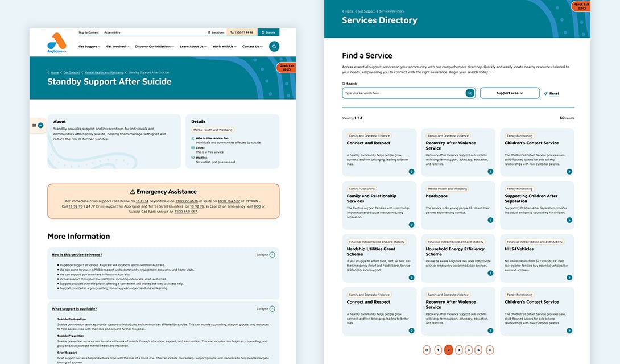Open the header search magnifier button
The image size is (620, 364).
point(274,47)
